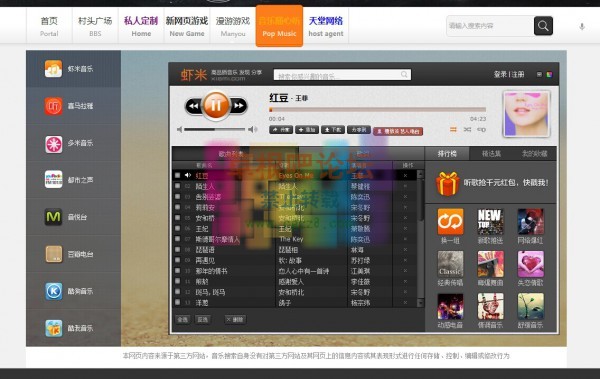Click the 添加 add button

[x=307, y=130]
